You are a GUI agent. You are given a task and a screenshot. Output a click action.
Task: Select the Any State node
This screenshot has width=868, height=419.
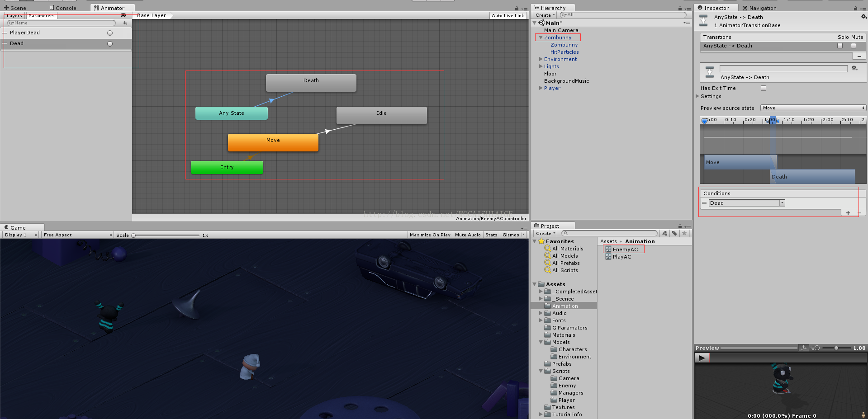(232, 113)
